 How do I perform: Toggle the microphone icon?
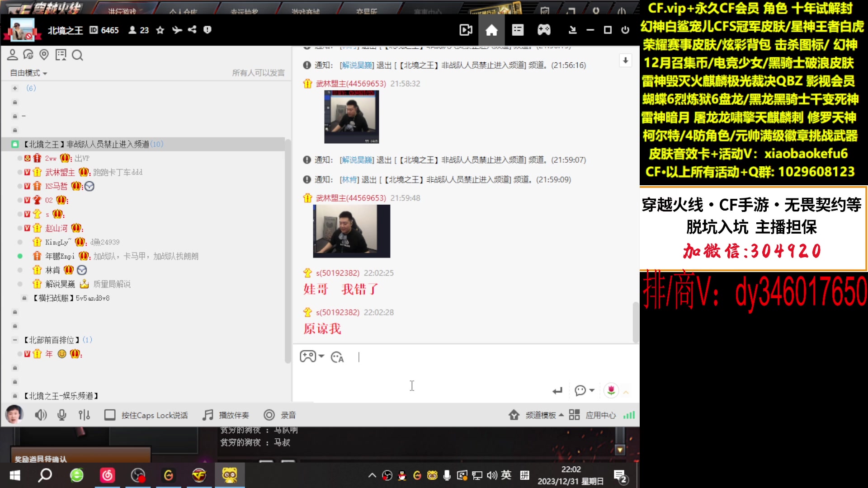(x=62, y=415)
